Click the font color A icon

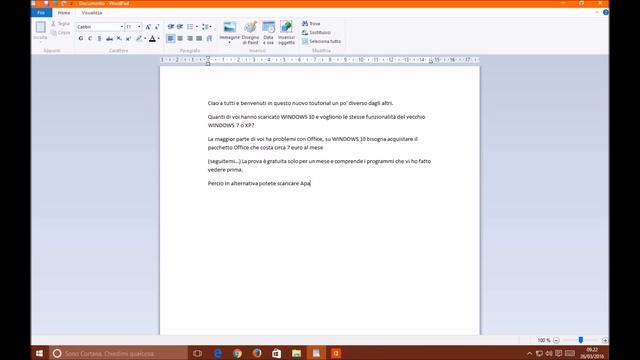[x=152, y=38]
